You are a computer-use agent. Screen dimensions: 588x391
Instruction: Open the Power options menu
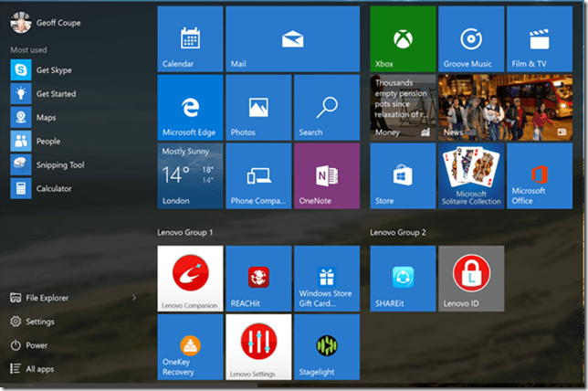[x=37, y=345]
